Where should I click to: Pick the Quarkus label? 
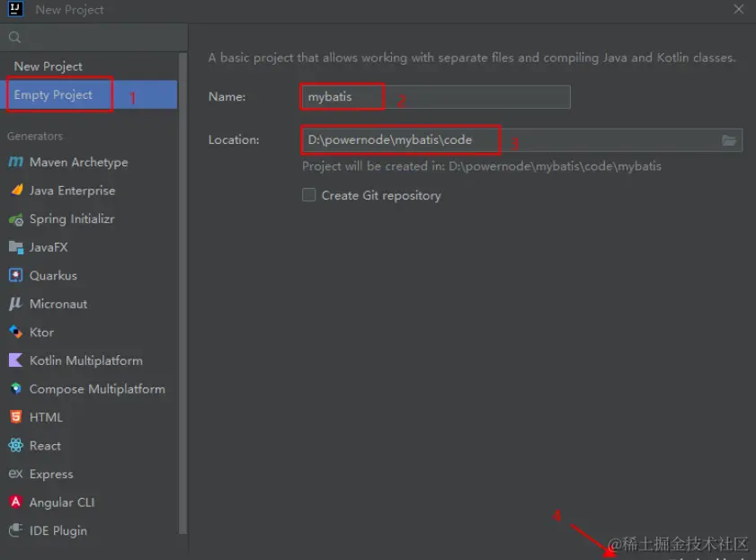coord(53,276)
